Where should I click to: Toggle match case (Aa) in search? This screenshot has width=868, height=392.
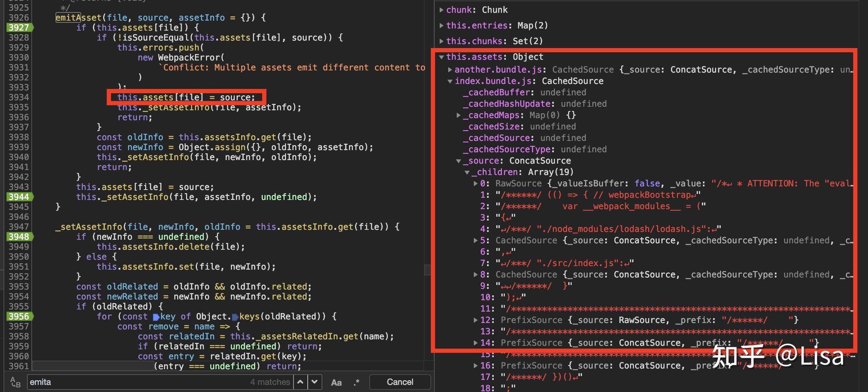336,382
